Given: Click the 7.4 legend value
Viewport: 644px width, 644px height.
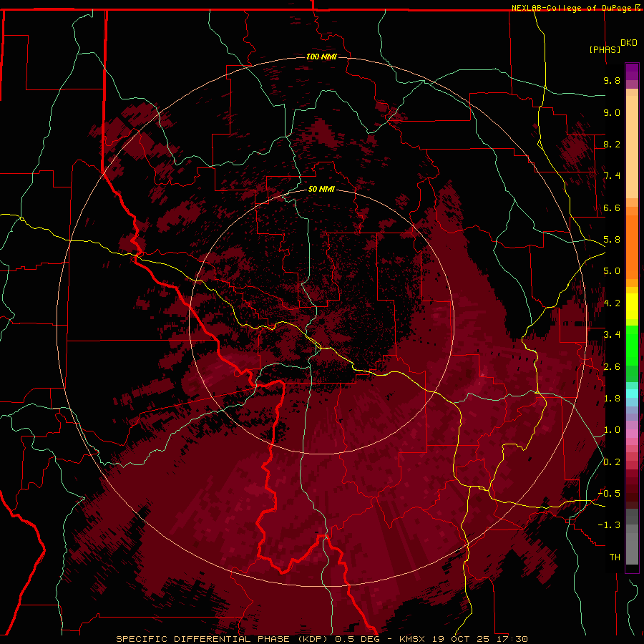Looking at the screenshot, I should 612,176.
